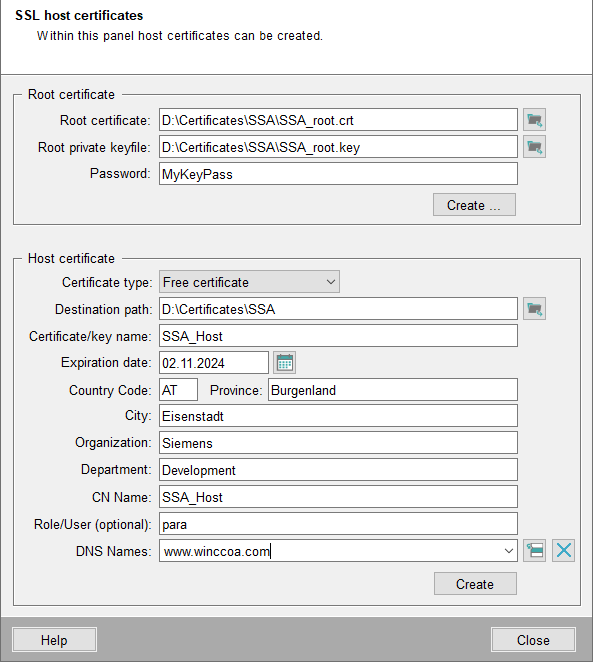This screenshot has height=662, width=593.
Task: Click the City field showing Eisenstadt
Action: click(338, 416)
